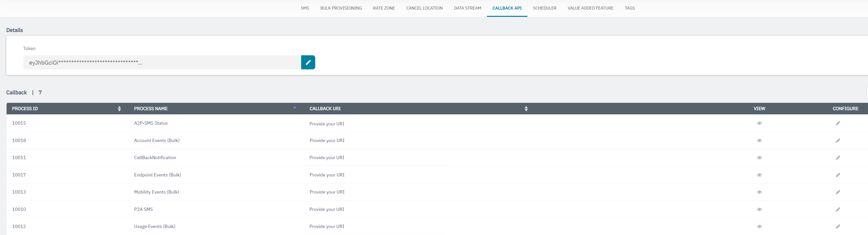Viewport: 868px width, 235px height.
Task: Click eye icon for Endpoint Events (Bulk)
Action: pyautogui.click(x=759, y=175)
